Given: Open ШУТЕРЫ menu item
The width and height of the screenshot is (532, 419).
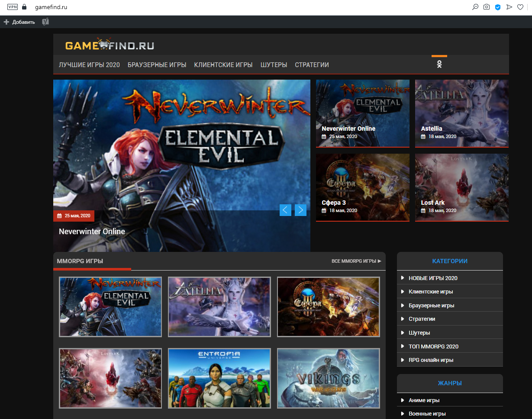Looking at the screenshot, I should click(x=274, y=65).
